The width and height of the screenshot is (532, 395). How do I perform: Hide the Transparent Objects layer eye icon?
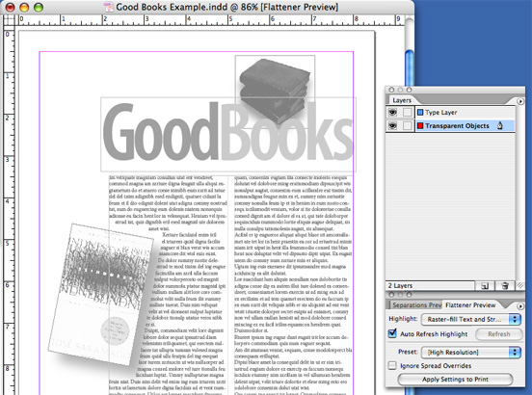pyautogui.click(x=393, y=126)
